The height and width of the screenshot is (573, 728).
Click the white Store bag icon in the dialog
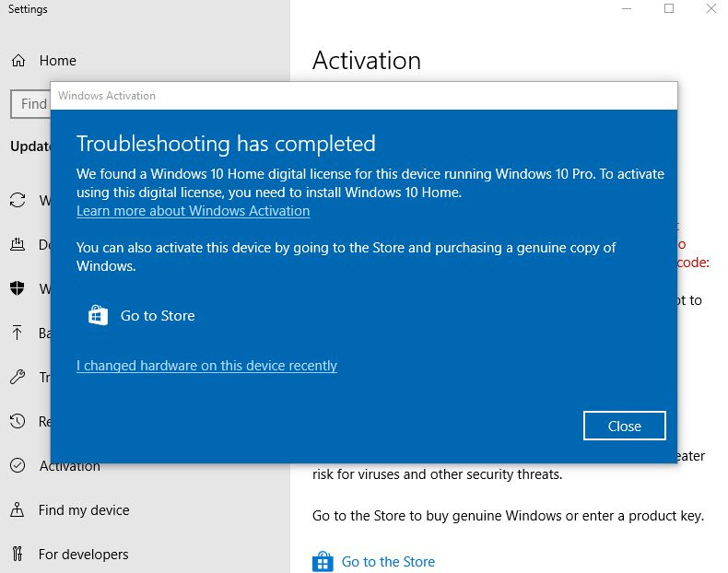click(99, 316)
